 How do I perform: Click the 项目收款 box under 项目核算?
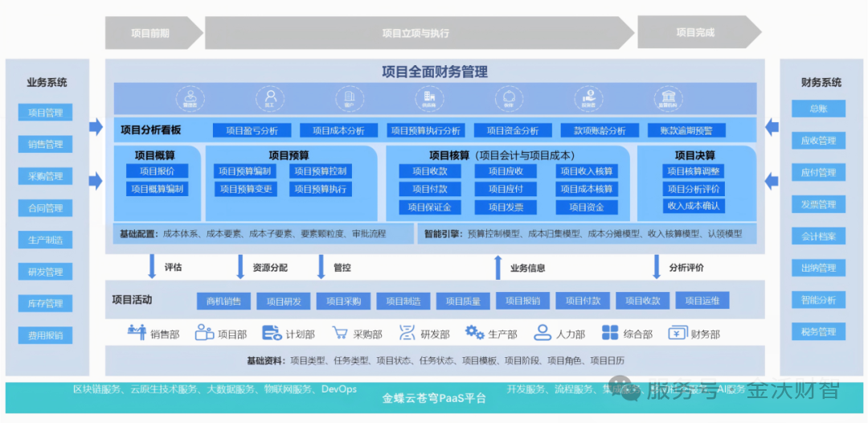point(430,171)
